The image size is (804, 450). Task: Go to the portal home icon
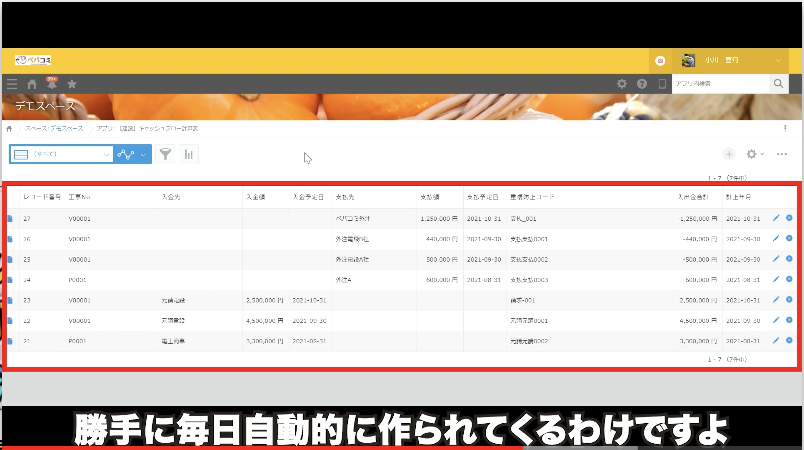click(x=32, y=85)
